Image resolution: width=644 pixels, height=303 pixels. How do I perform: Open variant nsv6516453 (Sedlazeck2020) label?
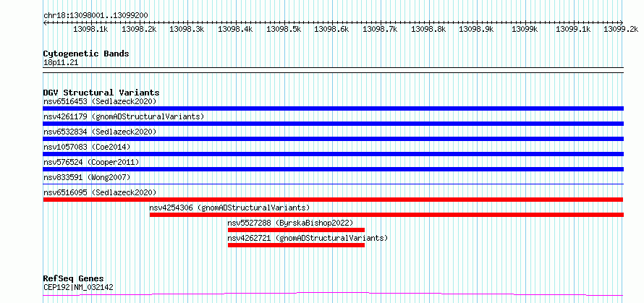pyautogui.click(x=100, y=101)
